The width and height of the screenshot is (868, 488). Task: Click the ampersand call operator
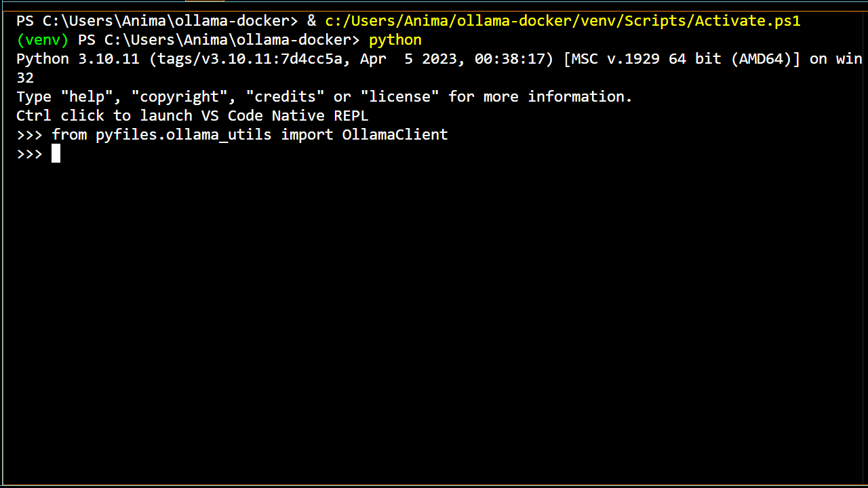(311, 21)
